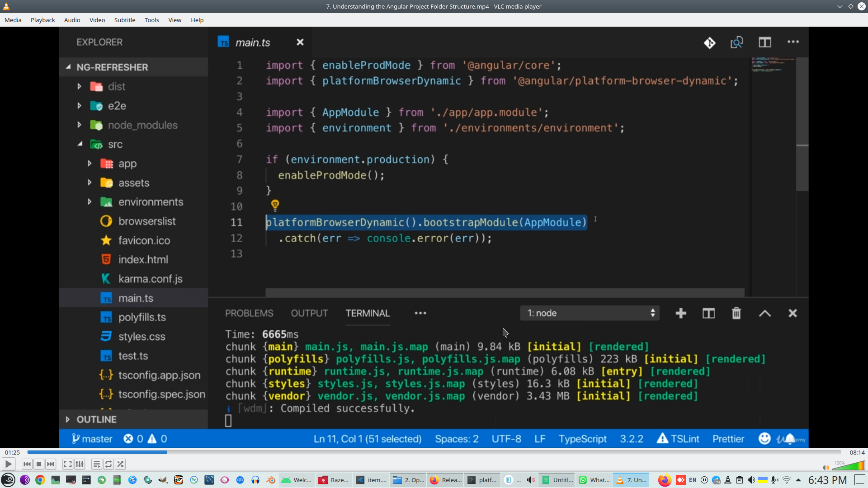868x488 pixels.
Task: Skip to the next media track
Action: pos(51,464)
